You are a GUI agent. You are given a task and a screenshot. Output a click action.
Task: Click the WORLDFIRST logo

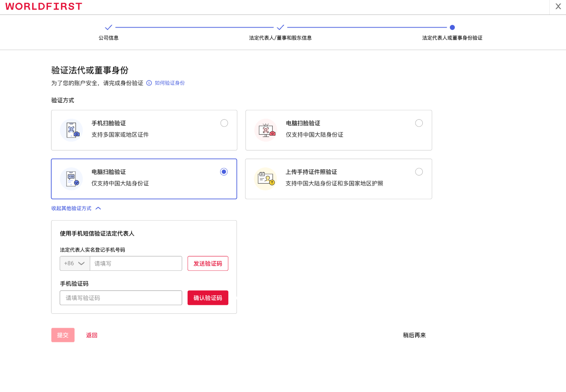pos(43,6)
